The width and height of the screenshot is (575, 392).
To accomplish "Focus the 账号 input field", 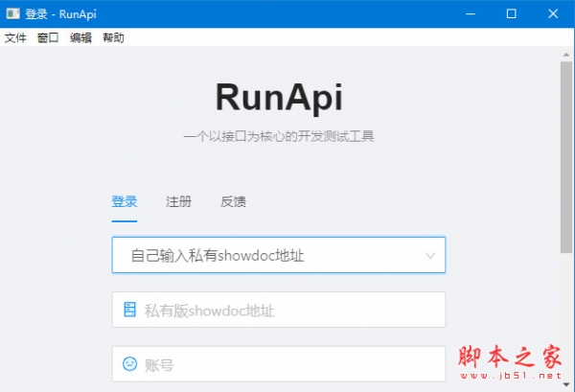I will [x=279, y=364].
